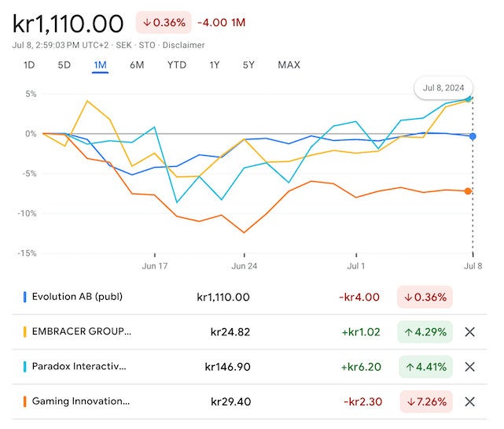504x429 pixels.
Task: Click the orange Gaming Innovation chart endpoint dot
Action: [469, 191]
